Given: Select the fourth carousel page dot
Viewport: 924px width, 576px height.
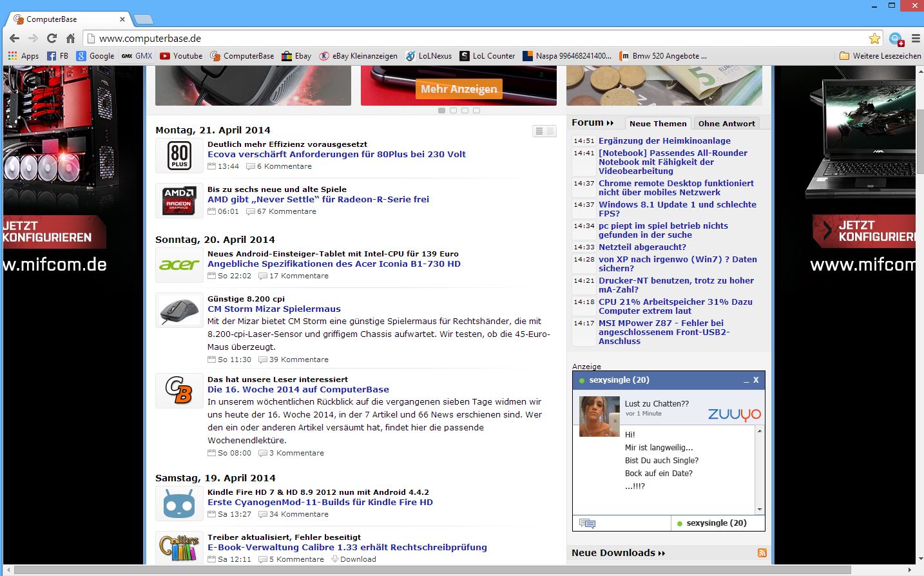Looking at the screenshot, I should tap(476, 111).
